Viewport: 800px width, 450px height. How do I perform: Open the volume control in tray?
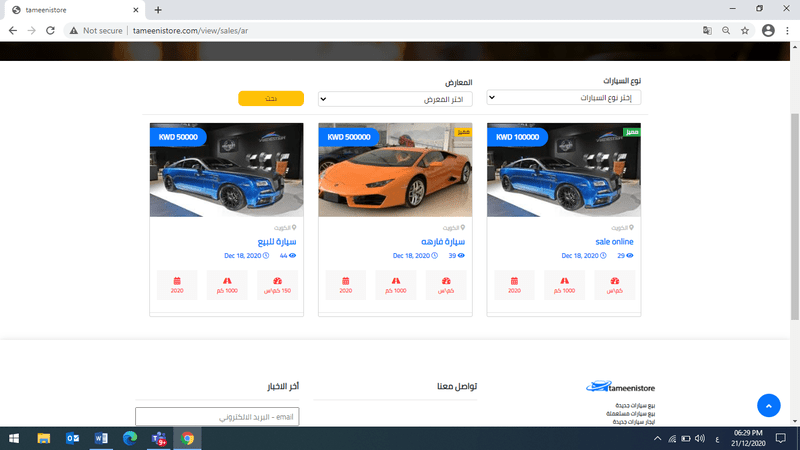(700, 438)
